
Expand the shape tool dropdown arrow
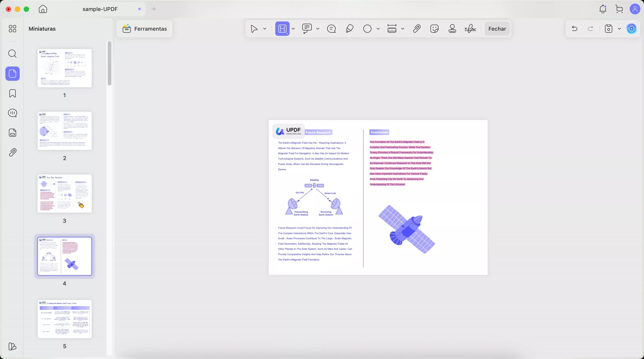tap(378, 29)
